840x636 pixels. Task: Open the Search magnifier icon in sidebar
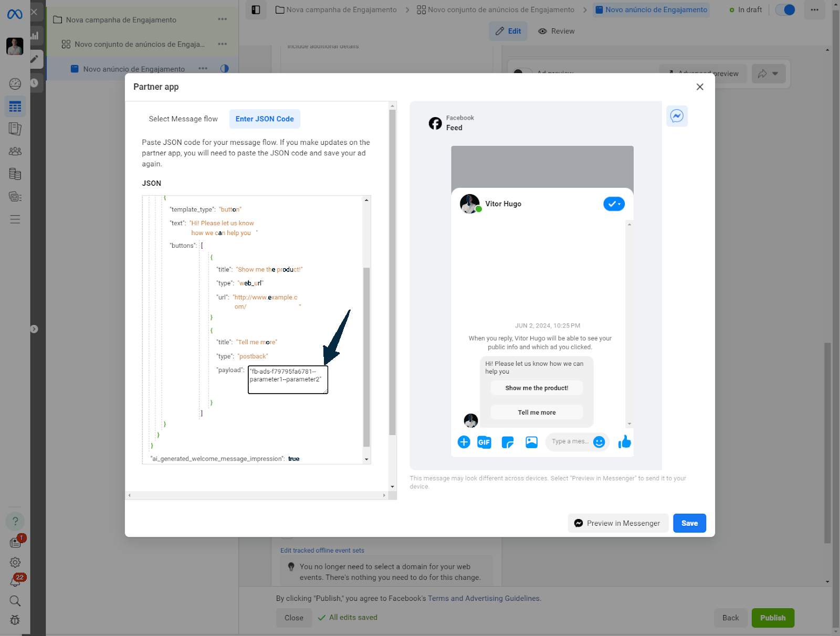pos(15,601)
